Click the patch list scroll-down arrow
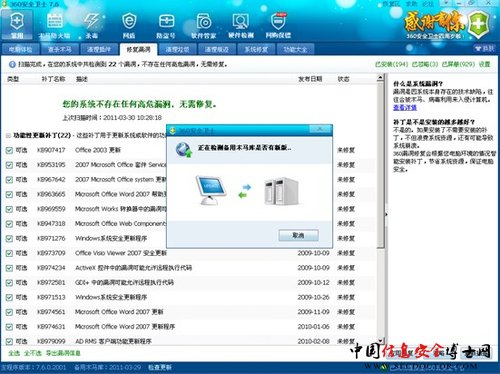 coord(380,340)
